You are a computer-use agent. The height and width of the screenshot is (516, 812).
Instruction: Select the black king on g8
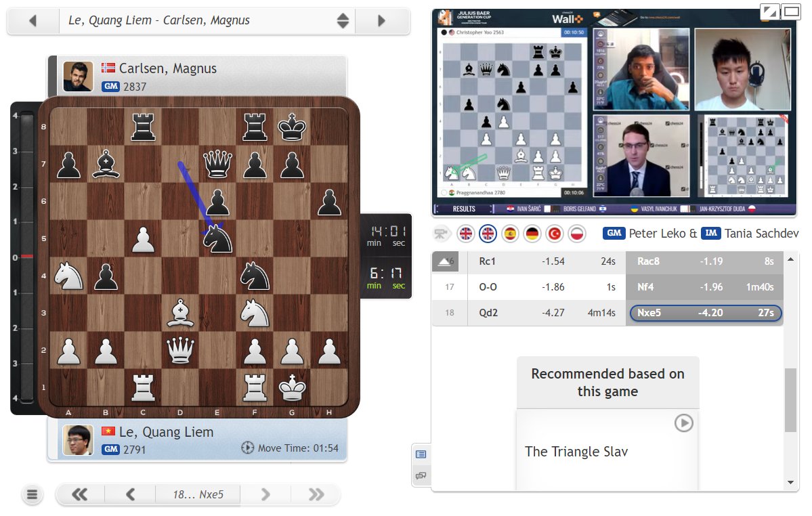[292, 126]
